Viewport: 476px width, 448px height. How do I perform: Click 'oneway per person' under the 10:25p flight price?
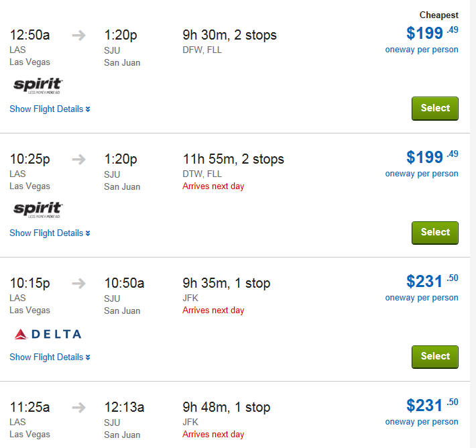click(422, 174)
